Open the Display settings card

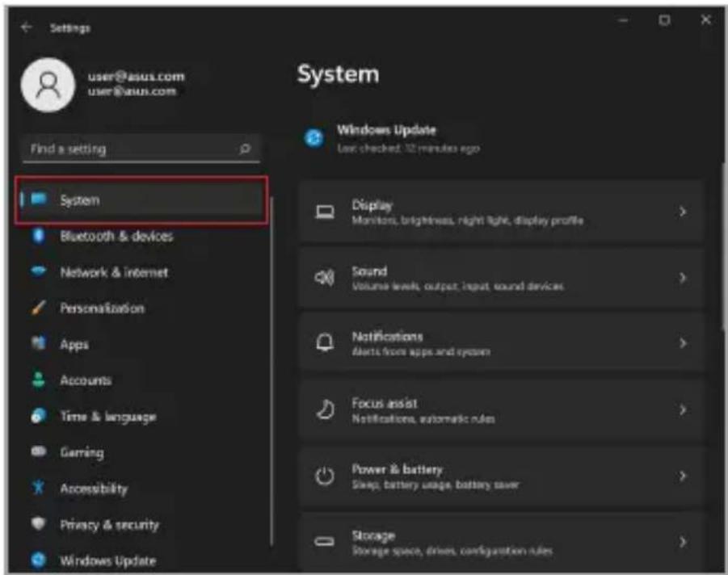(501, 212)
